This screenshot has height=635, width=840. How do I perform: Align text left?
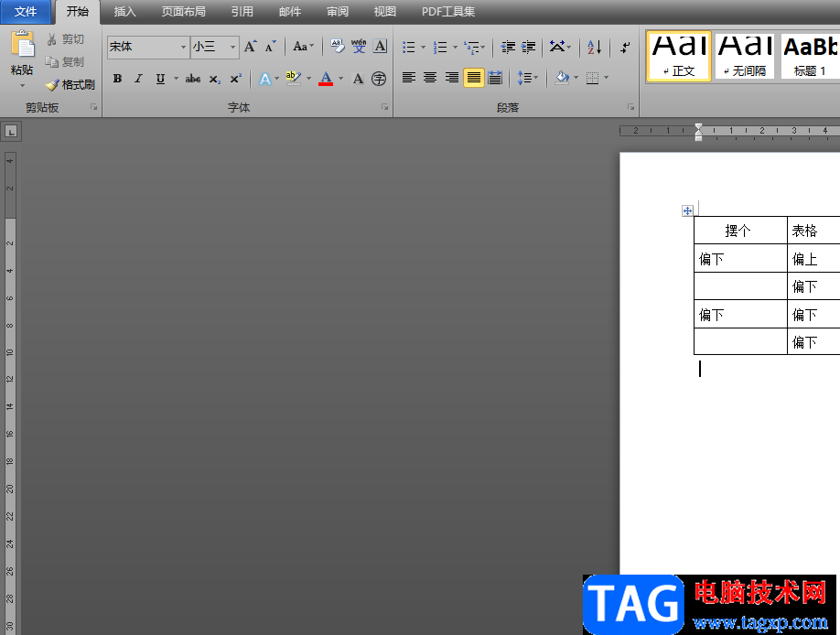pos(409,79)
